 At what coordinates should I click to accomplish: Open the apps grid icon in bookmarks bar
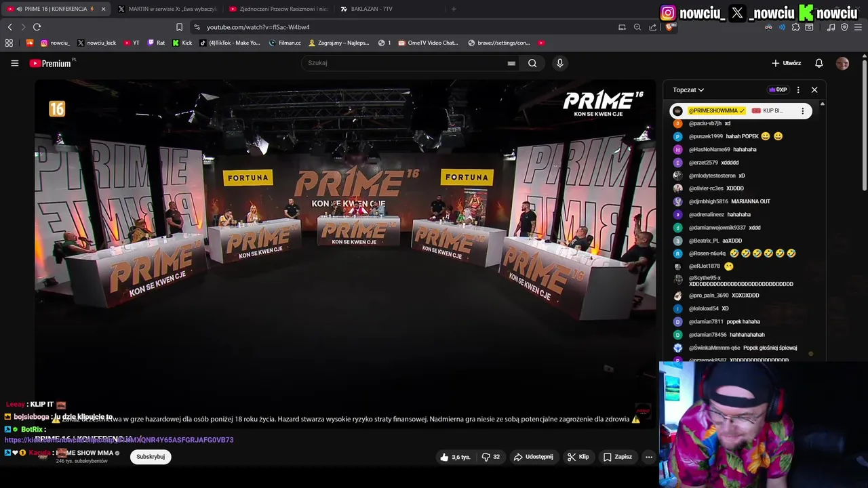tap(9, 43)
